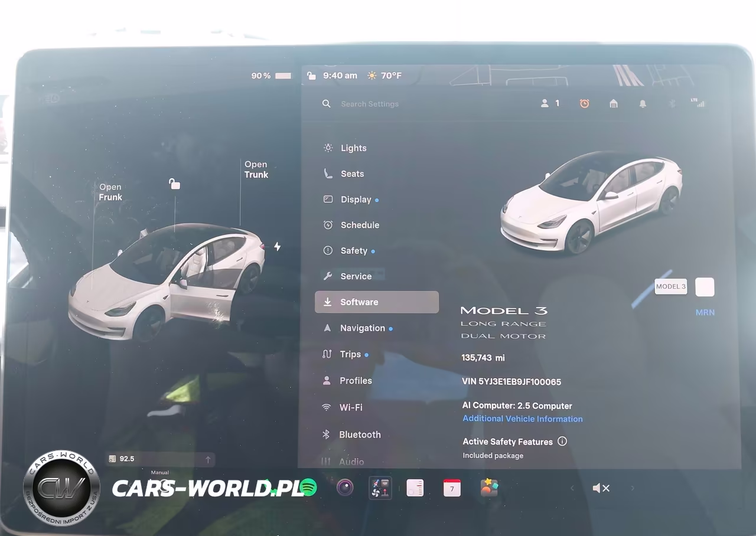Image resolution: width=756 pixels, height=536 pixels.
Task: Tap the garage HomeLink icon
Action: coord(614,103)
